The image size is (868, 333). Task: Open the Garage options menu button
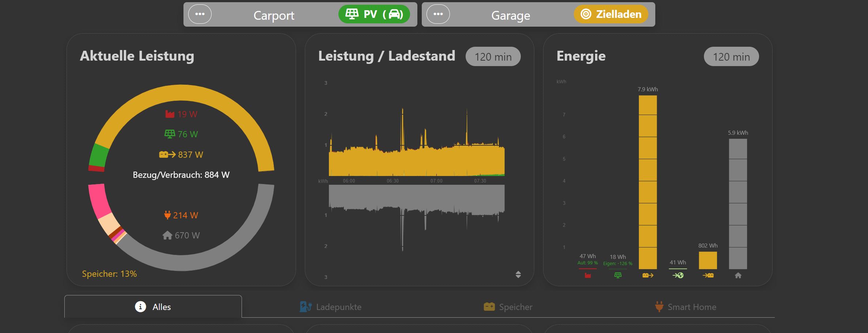[438, 14]
